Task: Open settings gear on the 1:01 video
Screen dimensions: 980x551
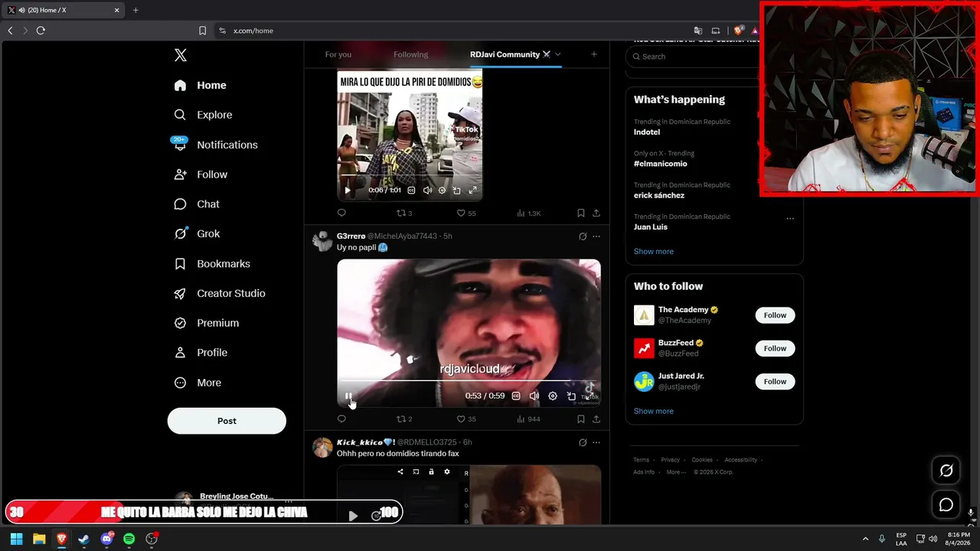Action: (x=442, y=191)
